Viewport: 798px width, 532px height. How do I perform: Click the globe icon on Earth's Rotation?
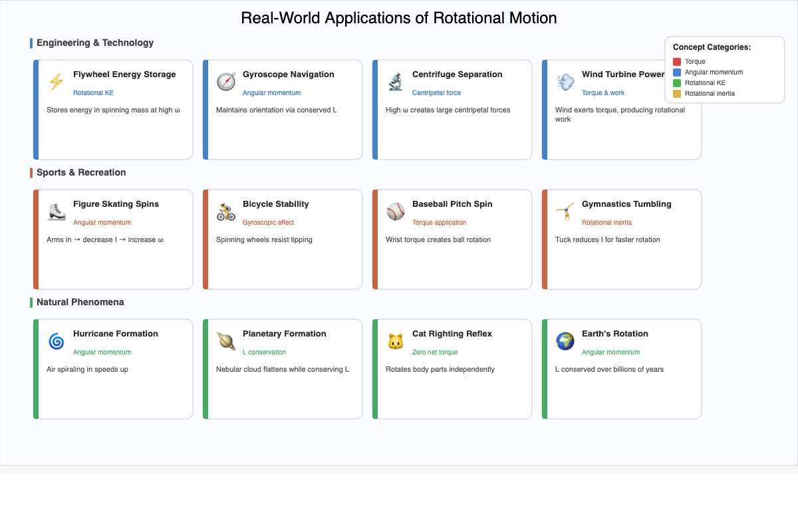click(x=565, y=340)
